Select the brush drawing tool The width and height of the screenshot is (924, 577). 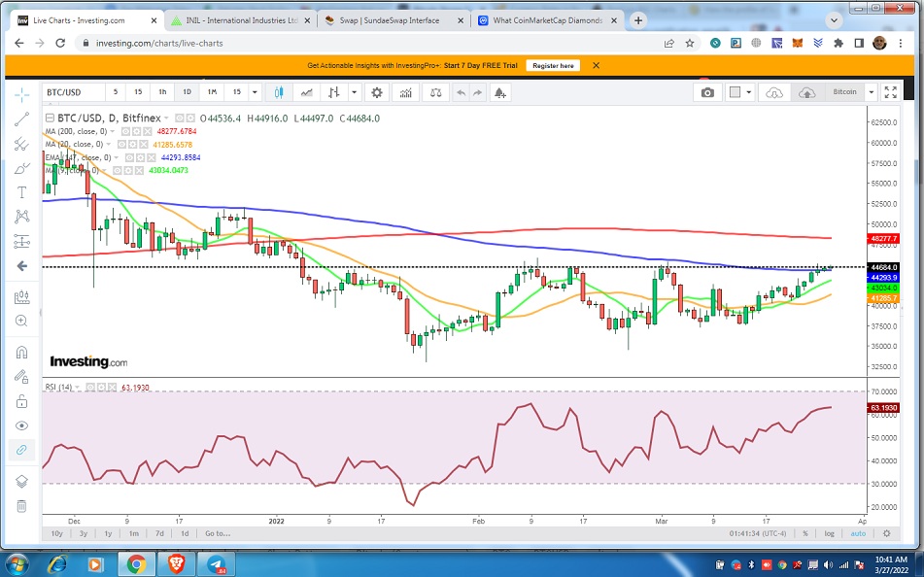(x=21, y=169)
